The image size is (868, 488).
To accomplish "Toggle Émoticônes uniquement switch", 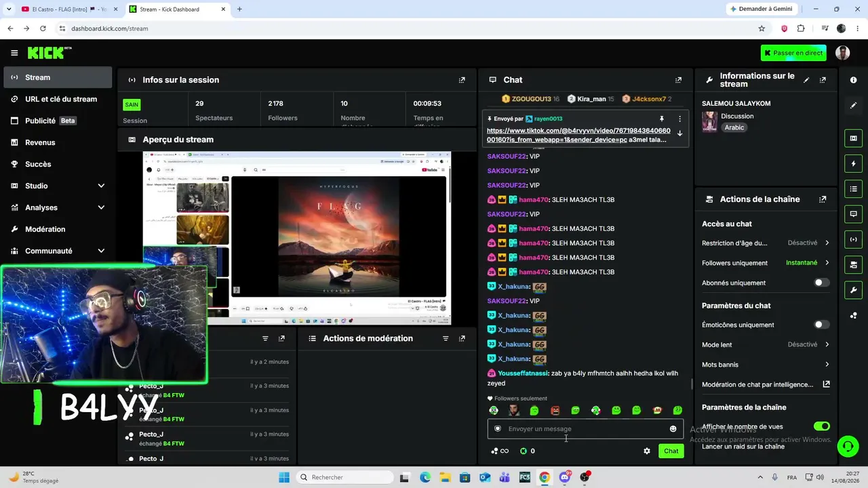I will tap(821, 325).
